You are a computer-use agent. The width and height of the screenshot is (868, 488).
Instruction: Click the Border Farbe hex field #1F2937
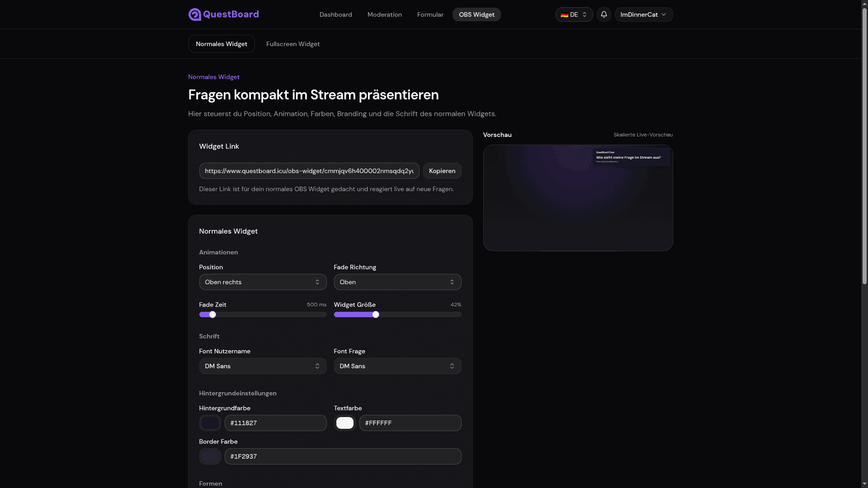coord(343,456)
